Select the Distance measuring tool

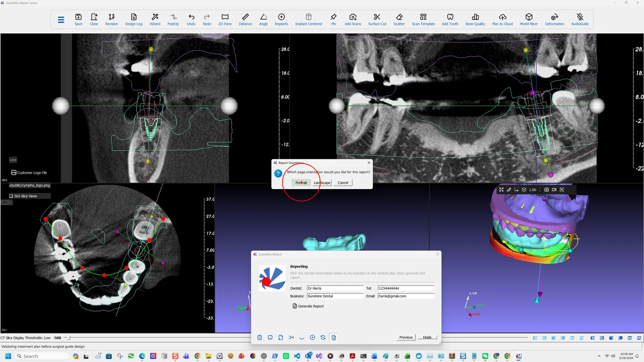(246, 19)
